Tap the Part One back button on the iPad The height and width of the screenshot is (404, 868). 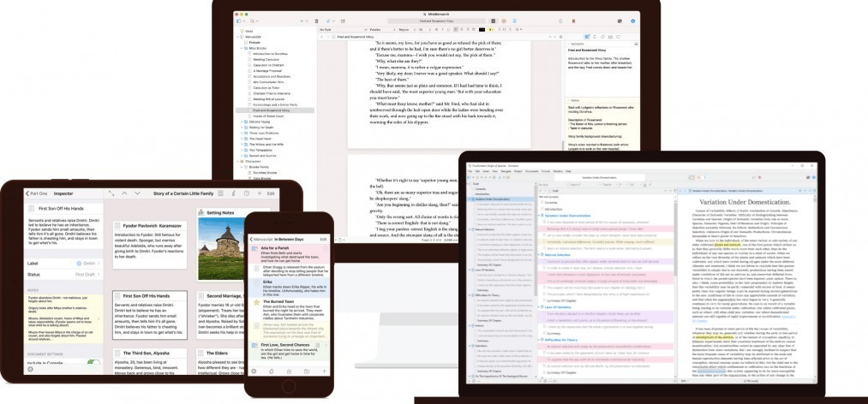pyautogui.click(x=37, y=193)
